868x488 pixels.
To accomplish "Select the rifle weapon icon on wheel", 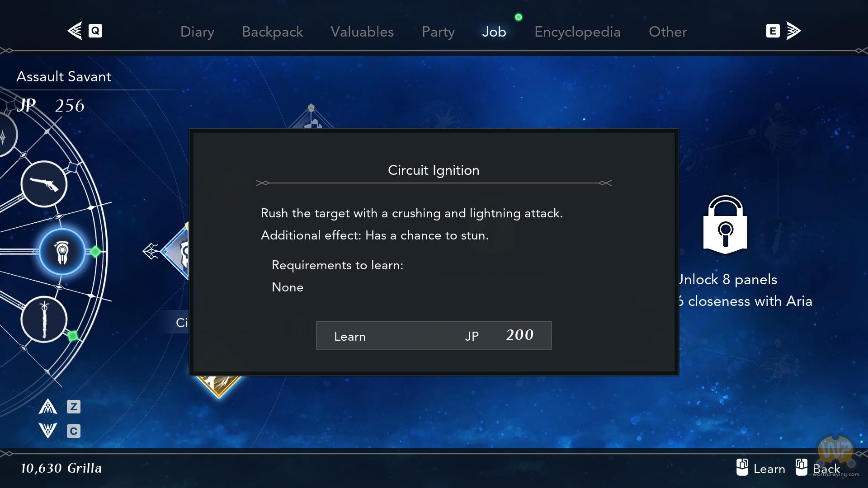I will 44,184.
